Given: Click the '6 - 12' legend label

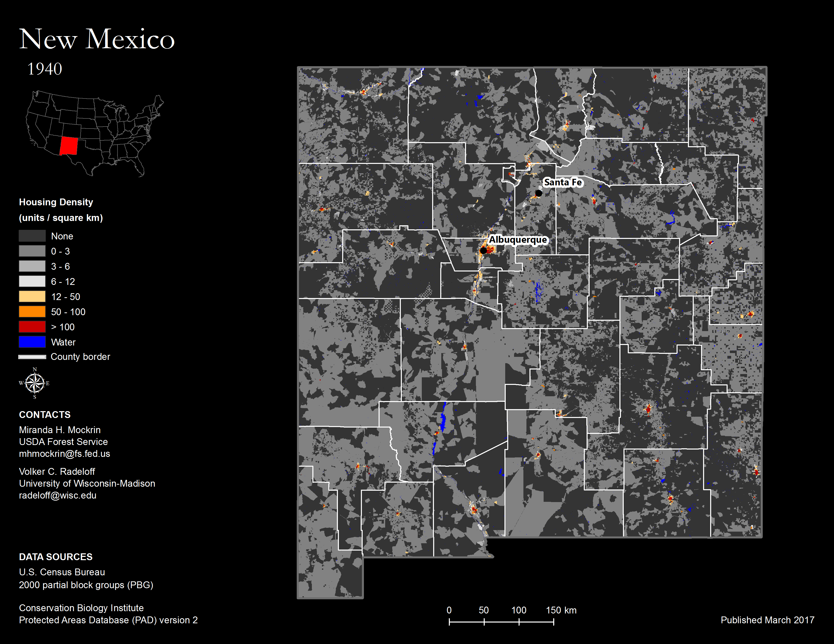Looking at the screenshot, I should pos(63,282).
